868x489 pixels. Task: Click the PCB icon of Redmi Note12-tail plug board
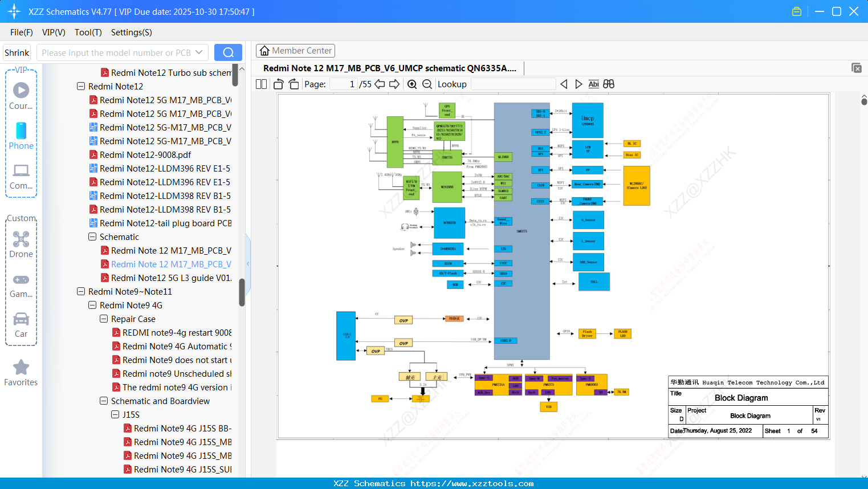point(93,223)
